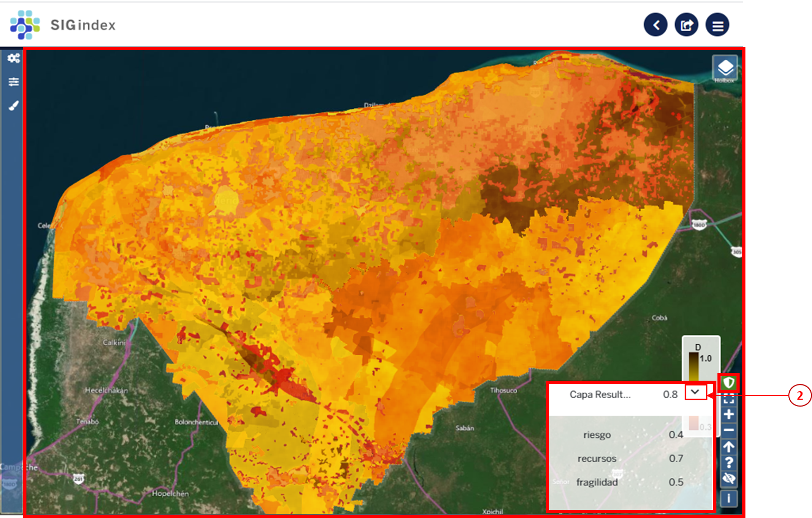The width and height of the screenshot is (812, 518).
Task: Toggle the green shield tool
Action: (x=729, y=382)
